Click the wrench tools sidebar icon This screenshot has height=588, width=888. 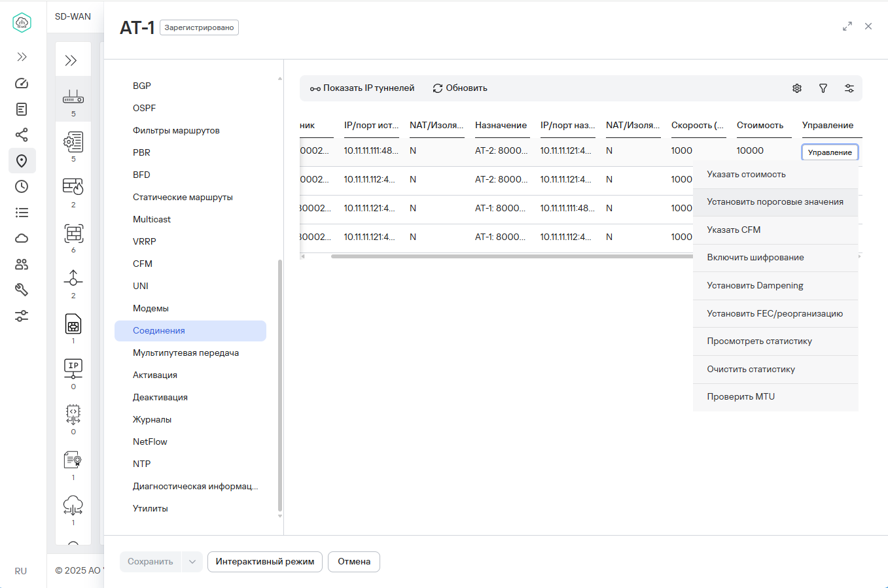click(x=22, y=290)
